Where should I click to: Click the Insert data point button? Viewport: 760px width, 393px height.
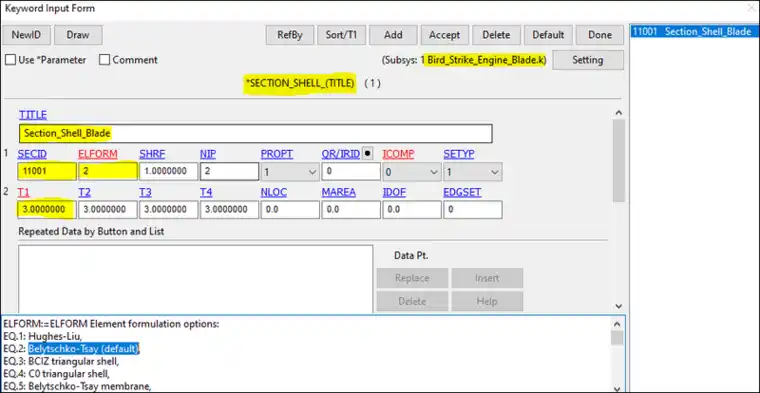[487, 278]
